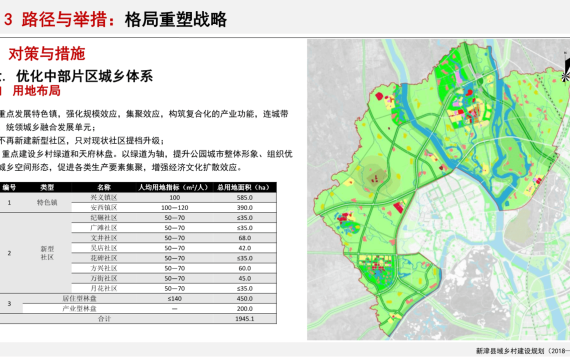This screenshot has height=360, width=570.
Task: Click the 居住型林盘 table cell
Action: point(80,299)
